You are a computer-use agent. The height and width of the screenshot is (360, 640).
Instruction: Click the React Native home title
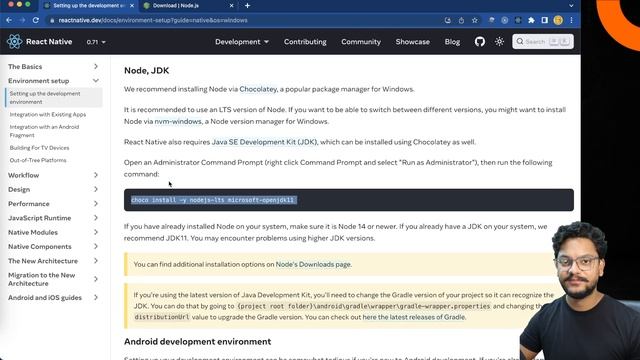point(49,42)
